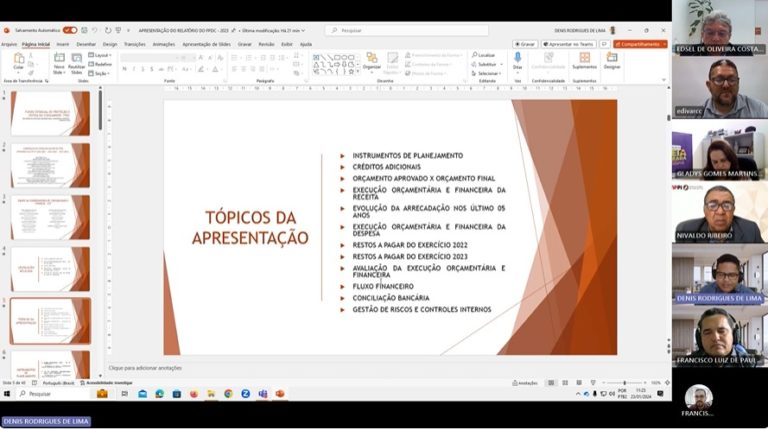
Task: Open the Designer pane icon
Action: click(611, 62)
